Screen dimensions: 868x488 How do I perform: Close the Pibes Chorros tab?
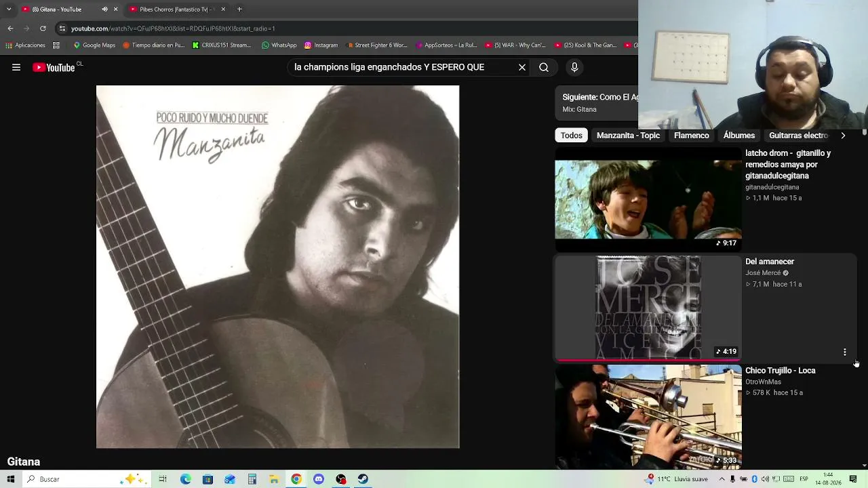point(223,9)
